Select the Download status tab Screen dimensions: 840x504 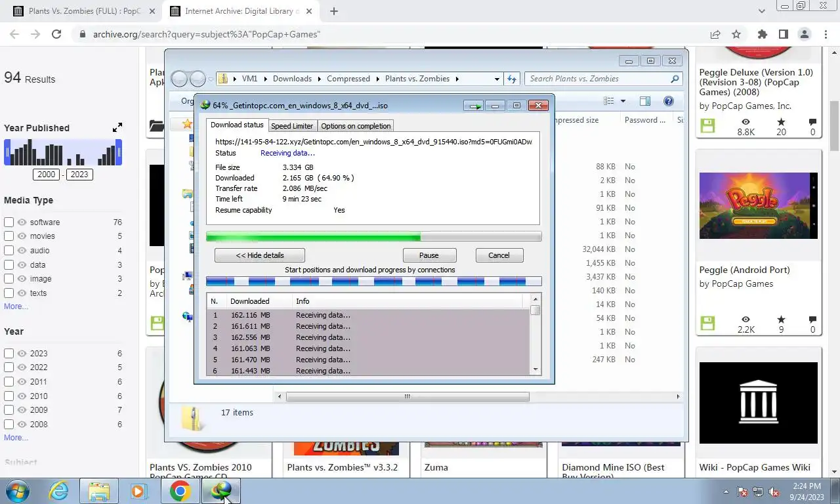coord(237,125)
